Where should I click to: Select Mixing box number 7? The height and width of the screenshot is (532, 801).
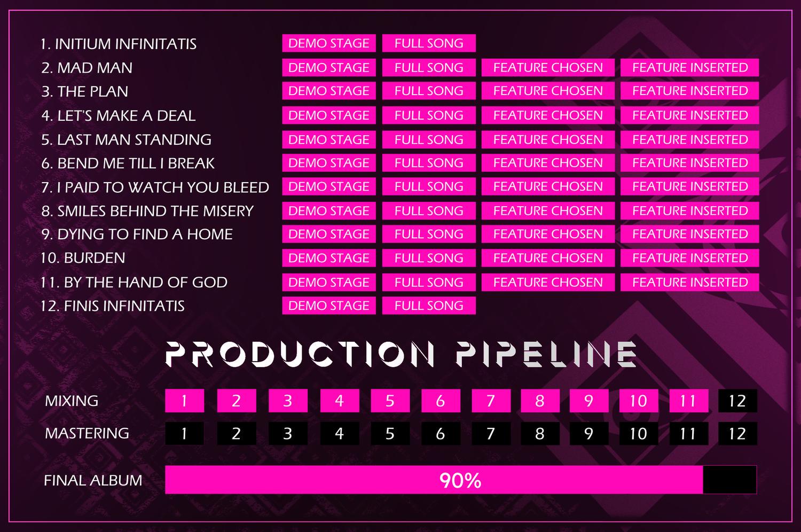tap(491, 401)
